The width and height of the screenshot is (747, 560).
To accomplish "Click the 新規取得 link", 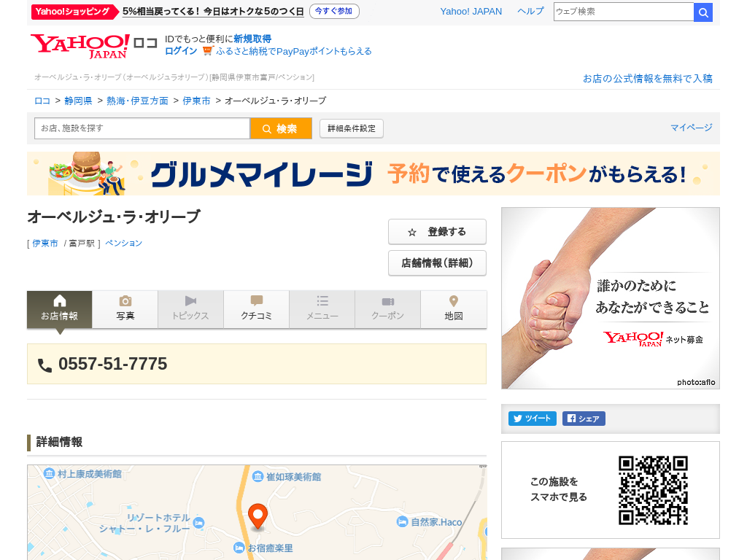I will pos(252,39).
